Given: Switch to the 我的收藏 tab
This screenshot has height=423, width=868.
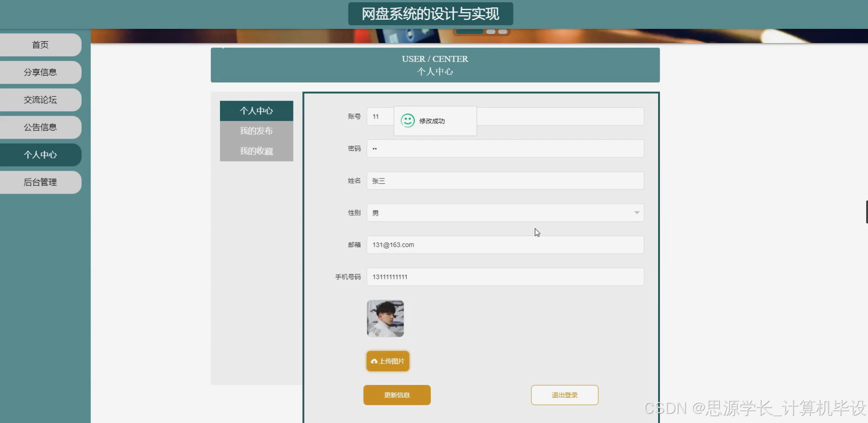Looking at the screenshot, I should 256,151.
